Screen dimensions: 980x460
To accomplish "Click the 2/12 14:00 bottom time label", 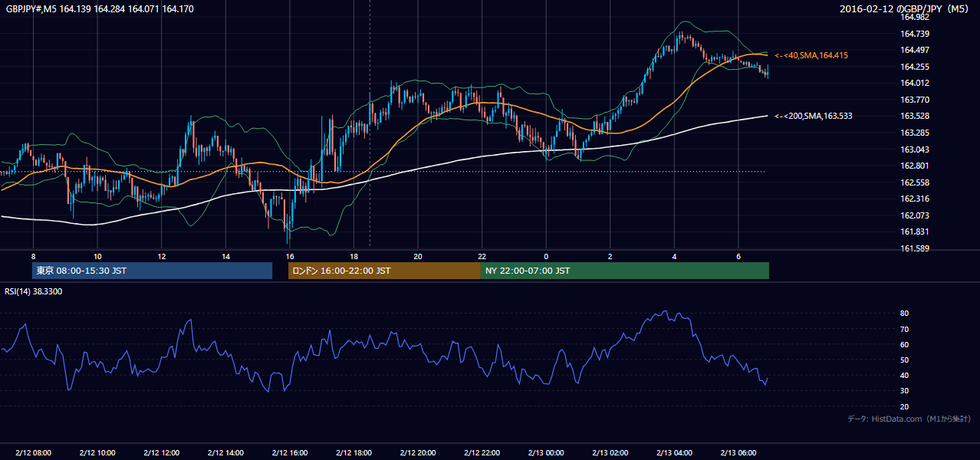I will pos(225,453).
